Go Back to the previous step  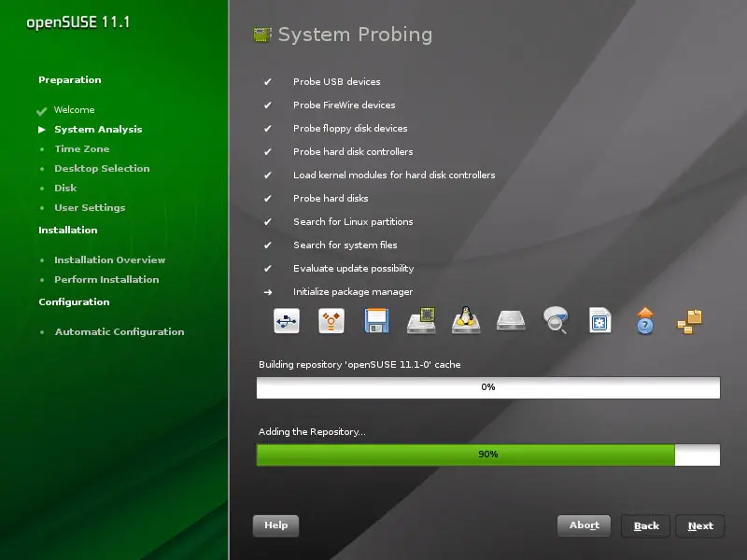click(x=646, y=526)
